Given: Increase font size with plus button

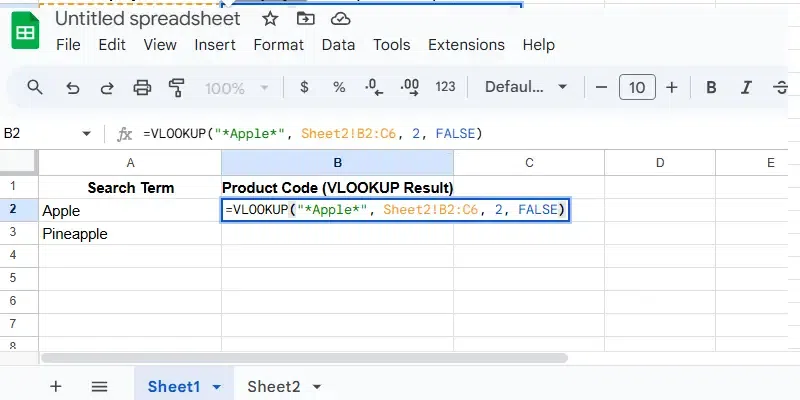Looking at the screenshot, I should click(672, 88).
